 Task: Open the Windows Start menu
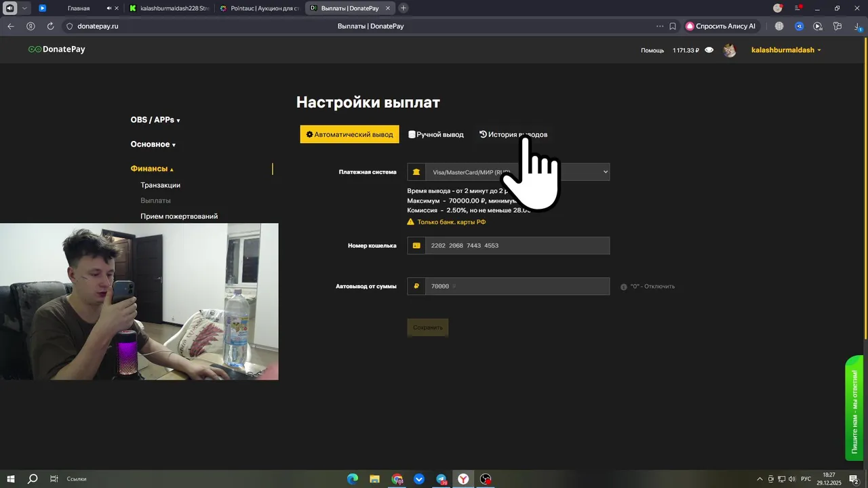11,479
